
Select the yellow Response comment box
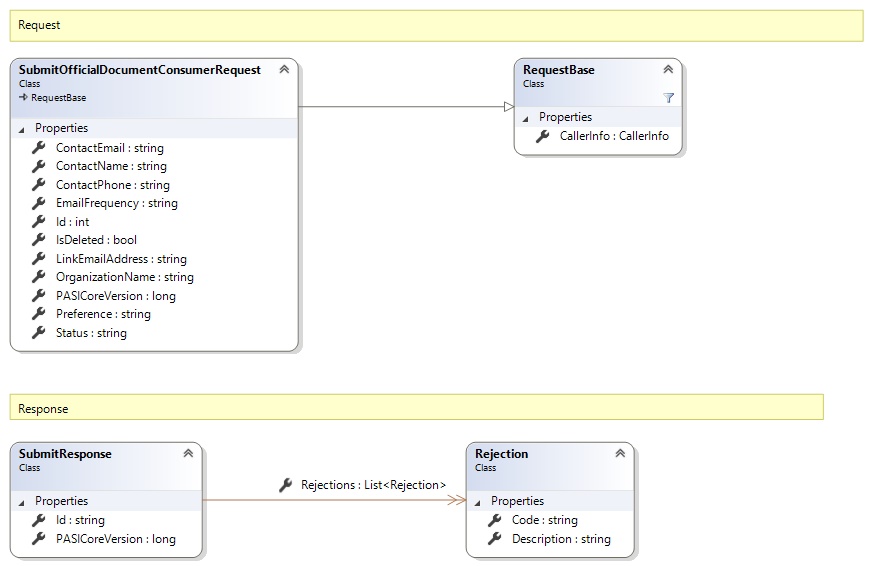pyautogui.click(x=416, y=408)
